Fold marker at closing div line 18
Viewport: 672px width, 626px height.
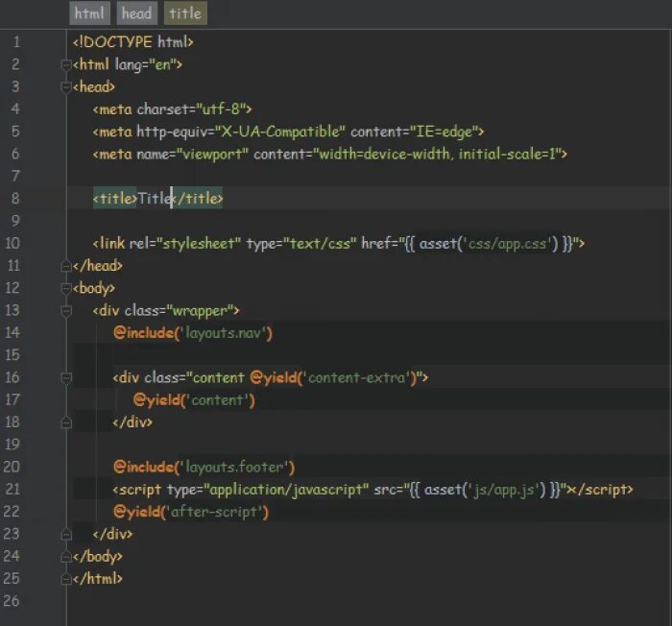pos(66,422)
